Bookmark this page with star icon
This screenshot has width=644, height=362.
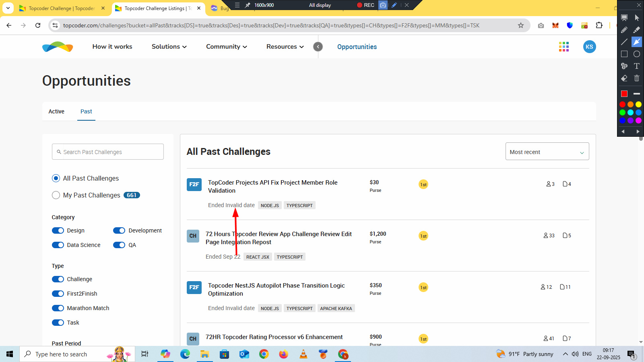[x=520, y=25]
